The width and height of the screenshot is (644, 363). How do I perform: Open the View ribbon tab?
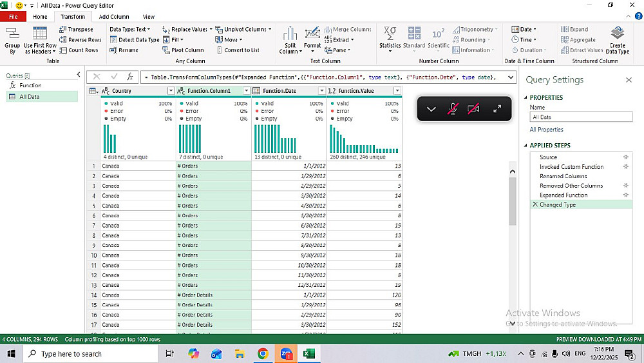149,17
